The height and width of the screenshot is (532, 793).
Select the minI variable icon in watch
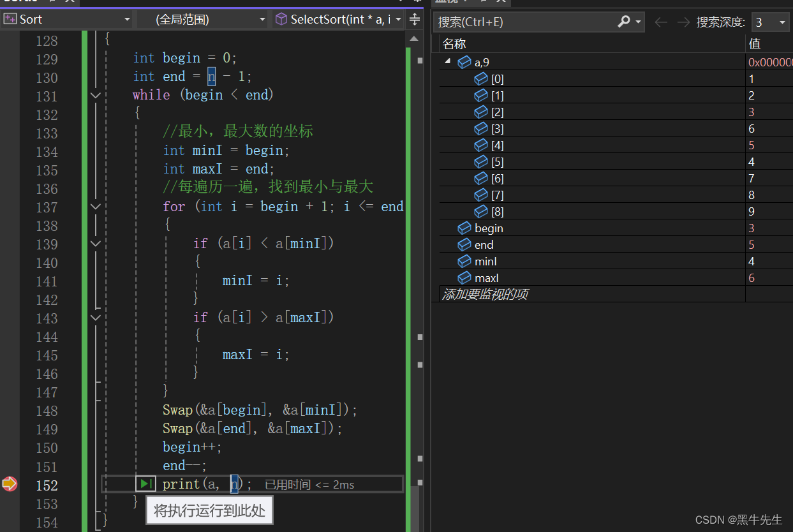point(464,262)
